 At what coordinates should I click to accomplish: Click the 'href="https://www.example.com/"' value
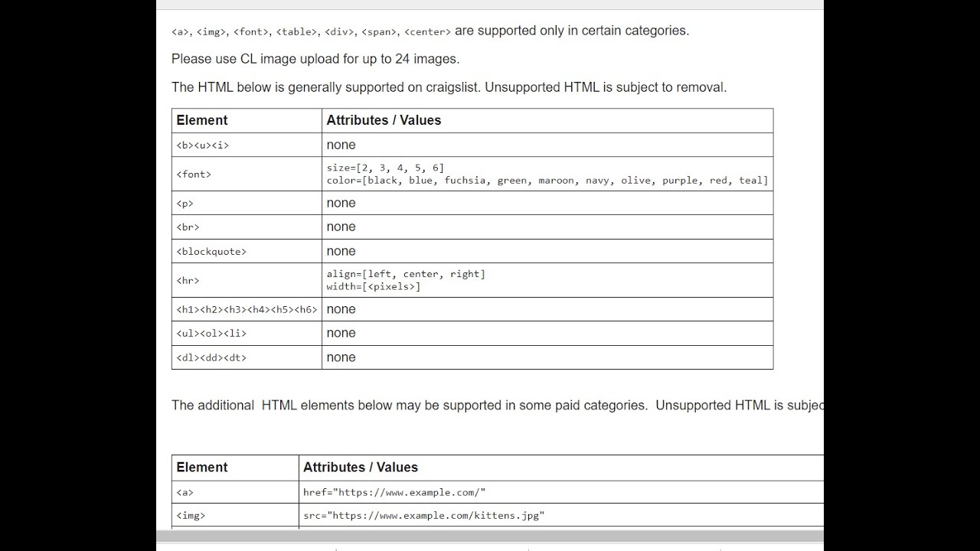point(394,492)
